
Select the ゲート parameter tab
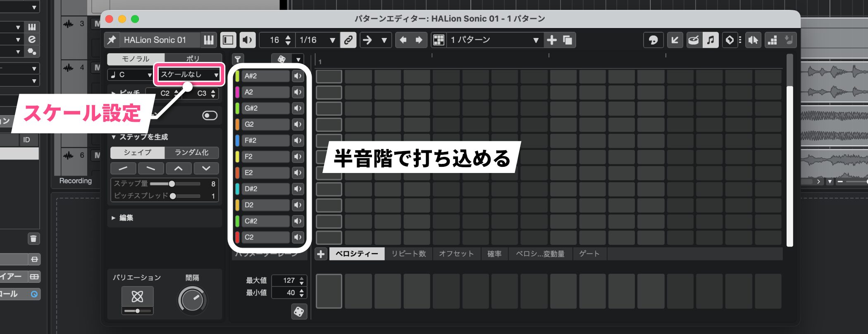pos(589,254)
